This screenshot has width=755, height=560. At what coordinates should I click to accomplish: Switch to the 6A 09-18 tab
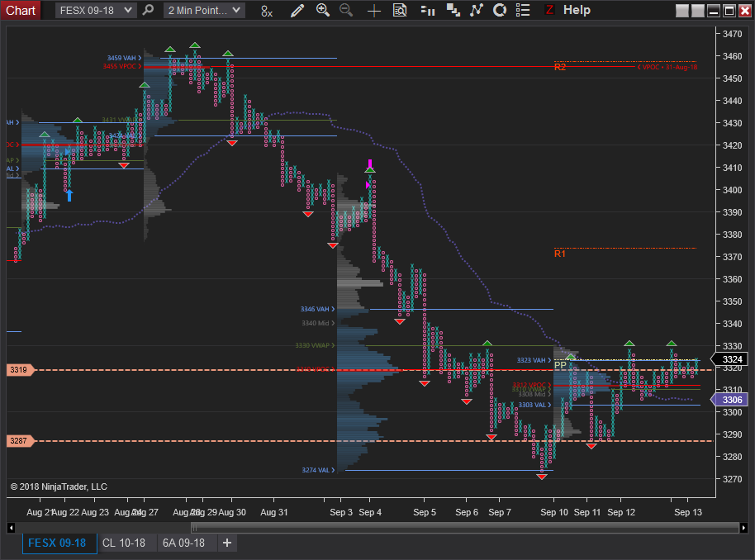pos(184,543)
